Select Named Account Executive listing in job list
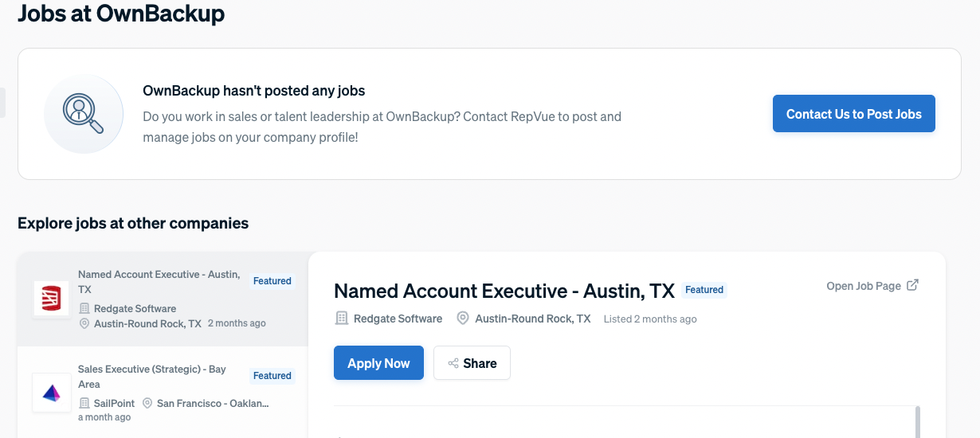This screenshot has width=980, height=438. 159,282
